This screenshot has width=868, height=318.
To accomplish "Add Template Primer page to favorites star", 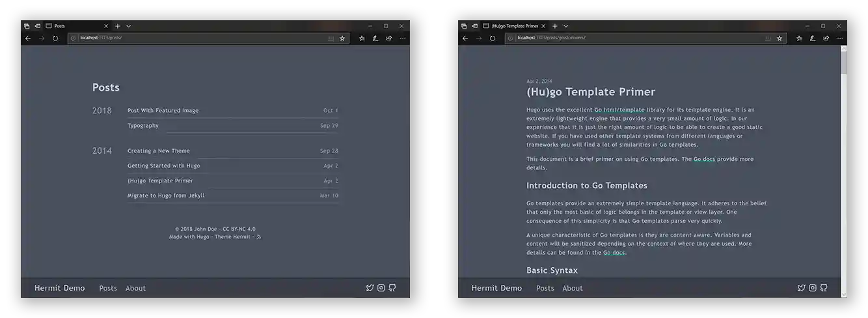I will click(x=780, y=38).
